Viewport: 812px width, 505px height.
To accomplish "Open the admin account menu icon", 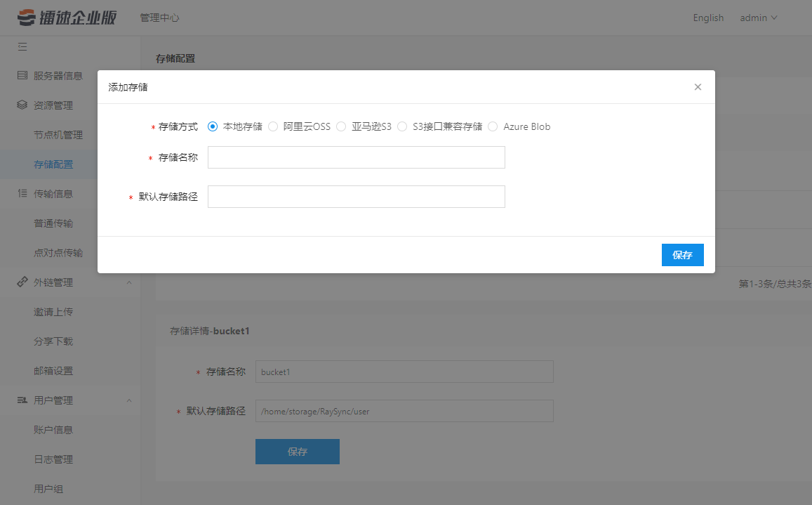I will coord(776,18).
